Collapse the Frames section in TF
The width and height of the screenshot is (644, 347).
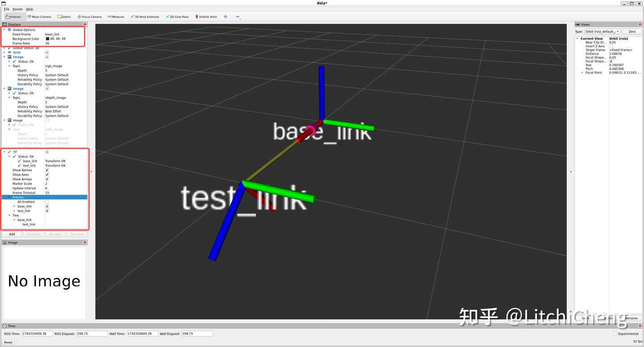click(9, 197)
